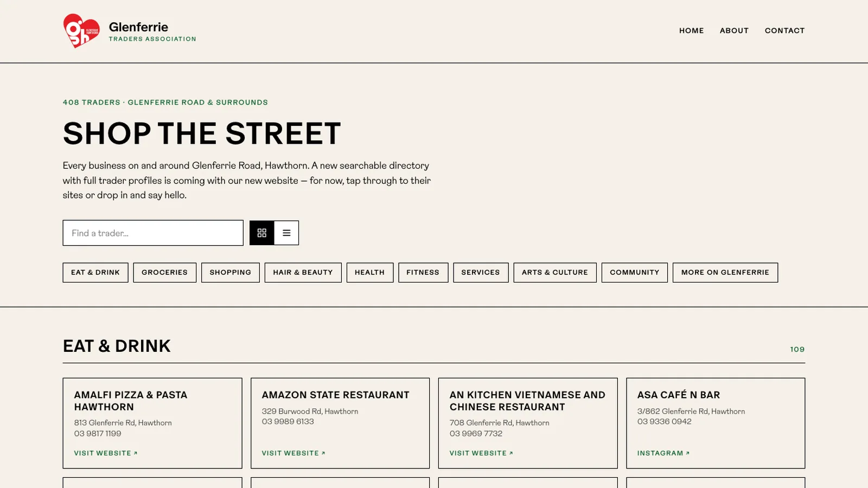Click An Kitchen Vietnamese and Chinese Restaurant title

(x=527, y=401)
